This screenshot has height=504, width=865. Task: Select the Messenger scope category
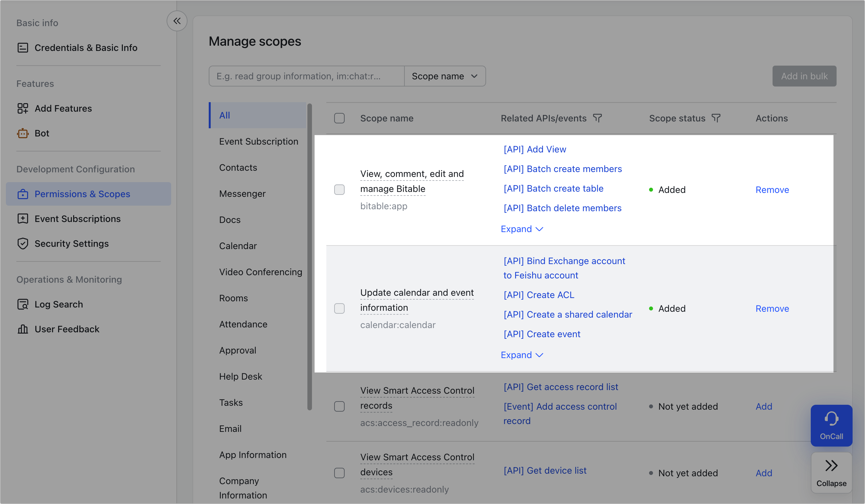click(x=242, y=194)
